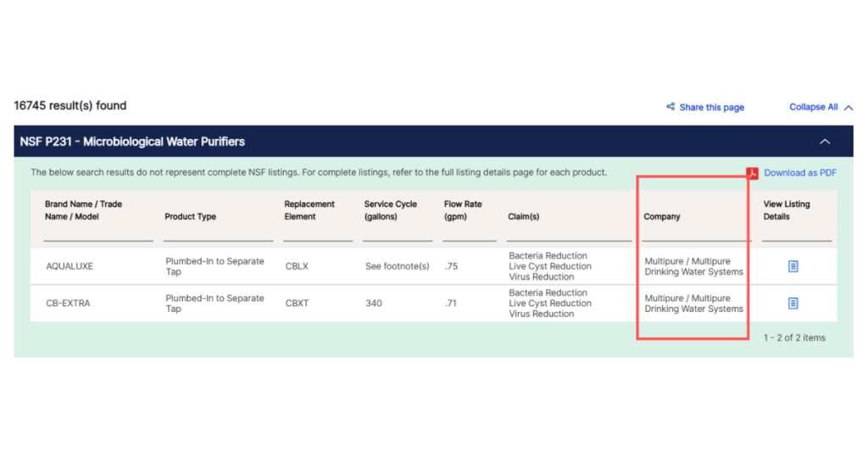Click the chevron next to Collapse All
This screenshot has height=456, width=868.
849,108
